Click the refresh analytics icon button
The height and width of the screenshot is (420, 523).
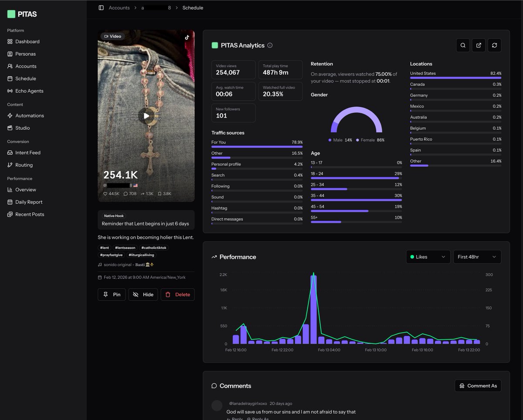(x=494, y=45)
